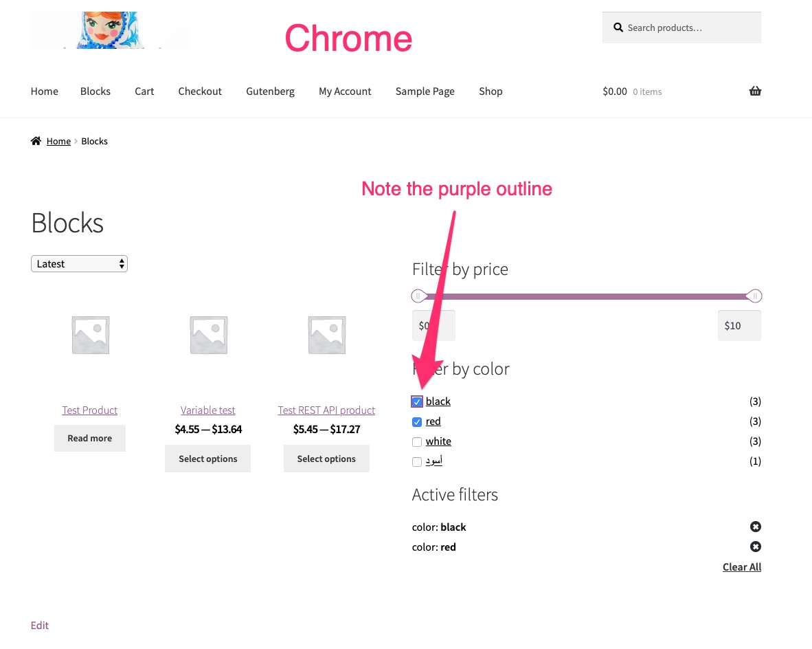This screenshot has width=812, height=649.
Task: Click the Active filters heading
Action: [455, 494]
